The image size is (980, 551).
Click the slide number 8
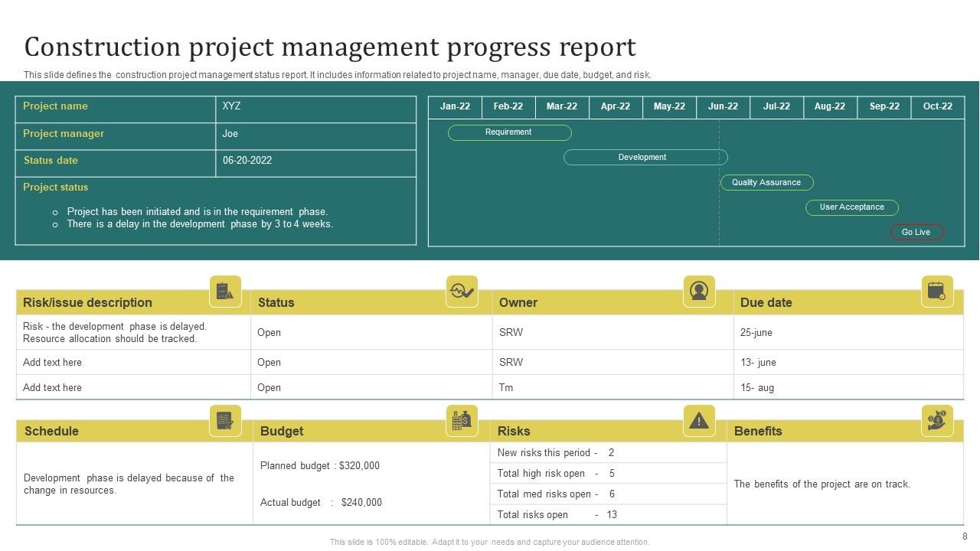click(965, 536)
